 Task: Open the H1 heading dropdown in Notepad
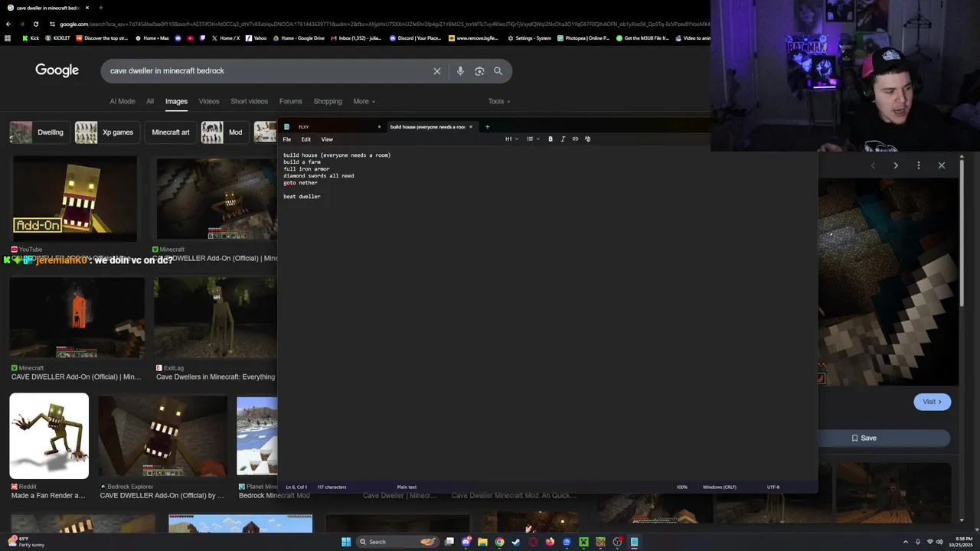[x=511, y=139]
